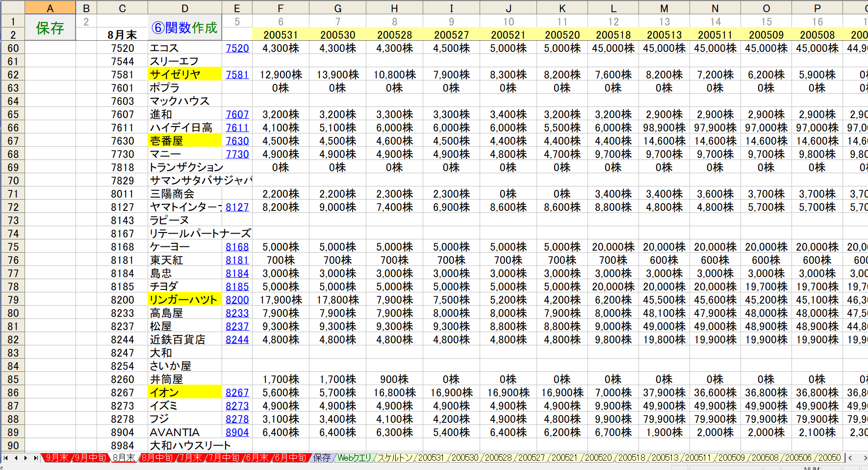Switch to the 8月中旬 sheet tab
Screen dimensions: 868x470
pyautogui.click(x=157, y=458)
